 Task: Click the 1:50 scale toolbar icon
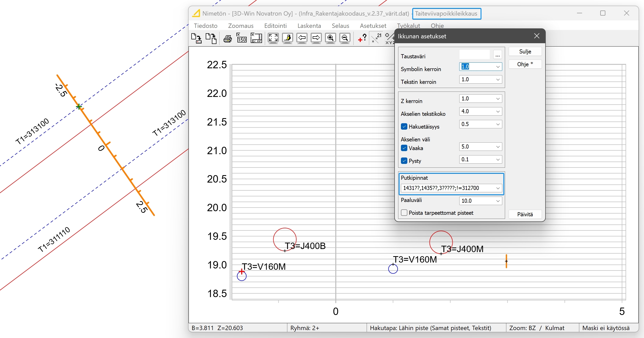242,38
